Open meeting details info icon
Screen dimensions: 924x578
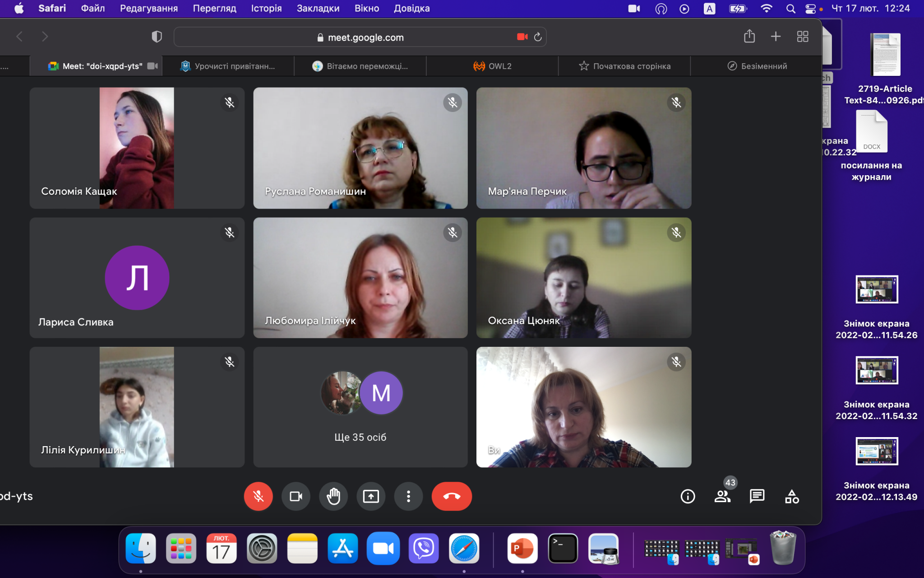tap(688, 496)
